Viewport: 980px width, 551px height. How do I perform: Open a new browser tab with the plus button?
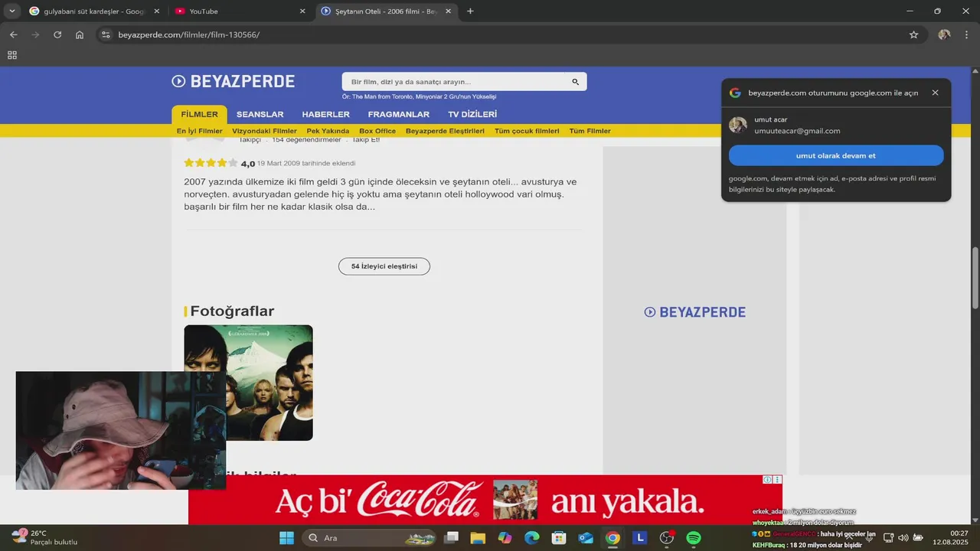click(x=470, y=11)
